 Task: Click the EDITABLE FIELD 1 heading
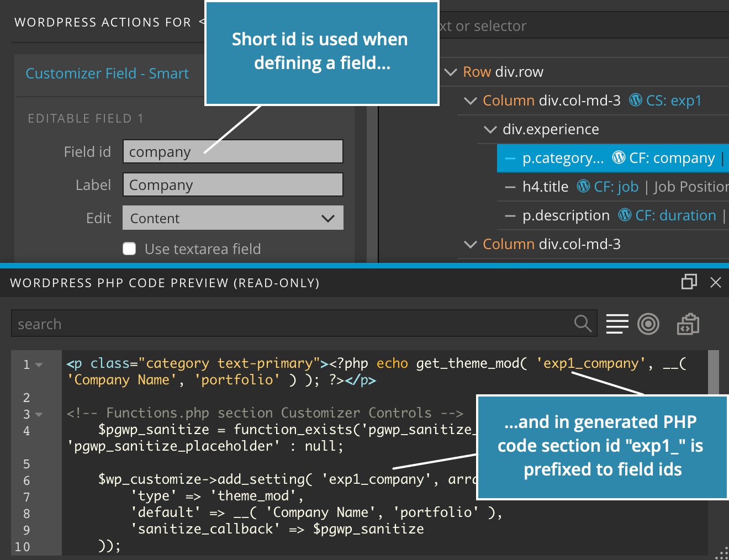tap(86, 118)
